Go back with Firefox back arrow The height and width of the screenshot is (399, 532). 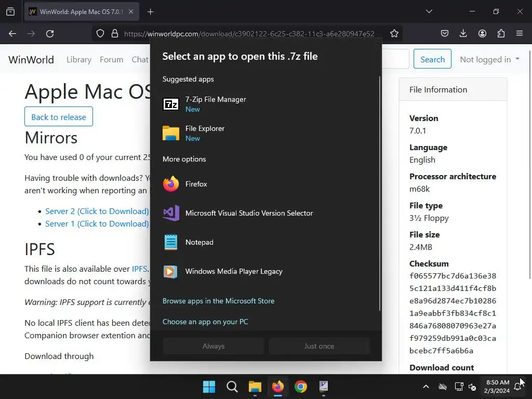pyautogui.click(x=12, y=34)
